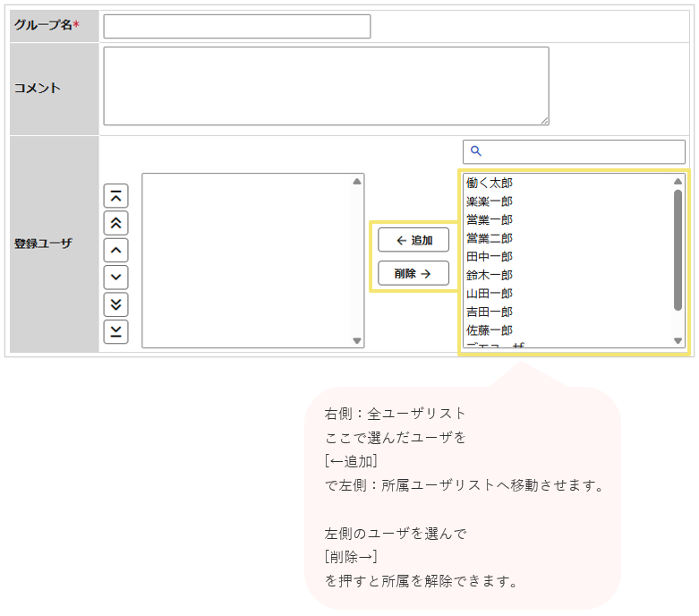Screen dimensions: 699x616
Task: Click the move-to-top arrow icon
Action: 116,196
